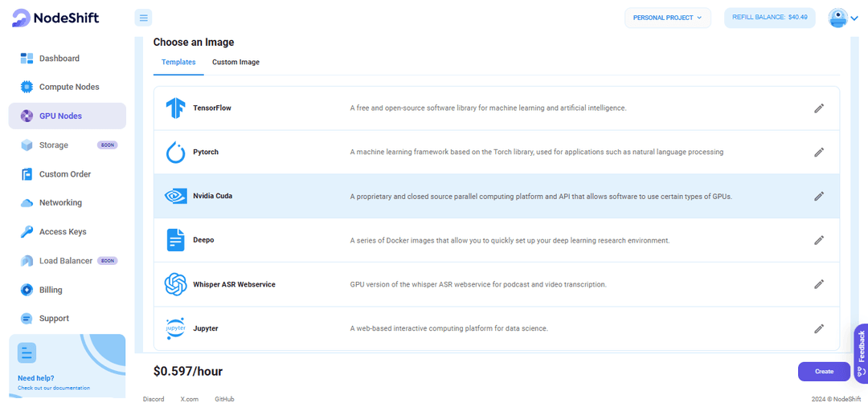Click the Load Balancer icon
The image size is (868, 407).
(27, 261)
